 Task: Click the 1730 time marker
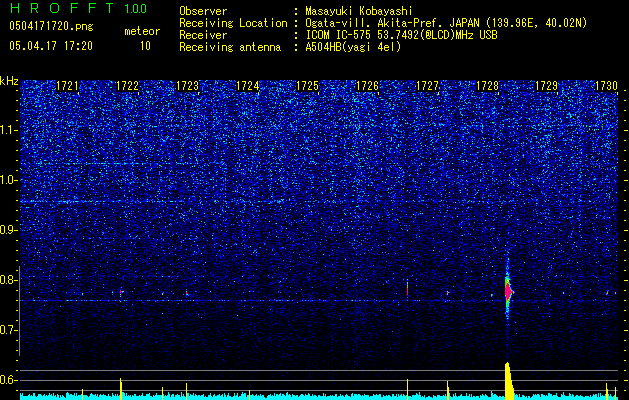[606, 86]
